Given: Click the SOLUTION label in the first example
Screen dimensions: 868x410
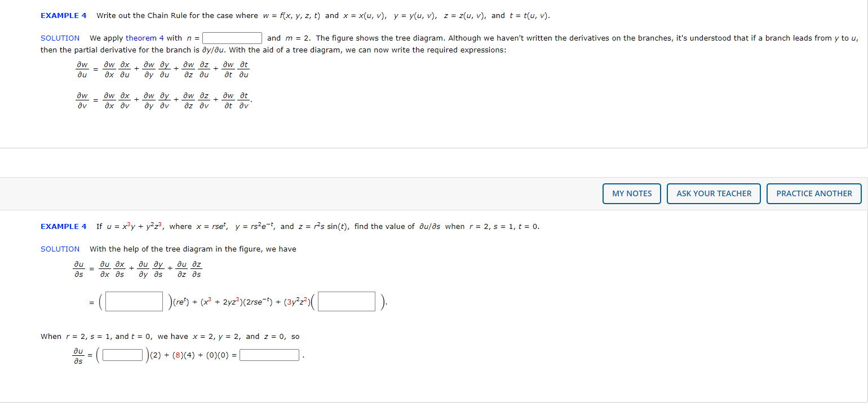Looking at the screenshot, I should [59, 38].
